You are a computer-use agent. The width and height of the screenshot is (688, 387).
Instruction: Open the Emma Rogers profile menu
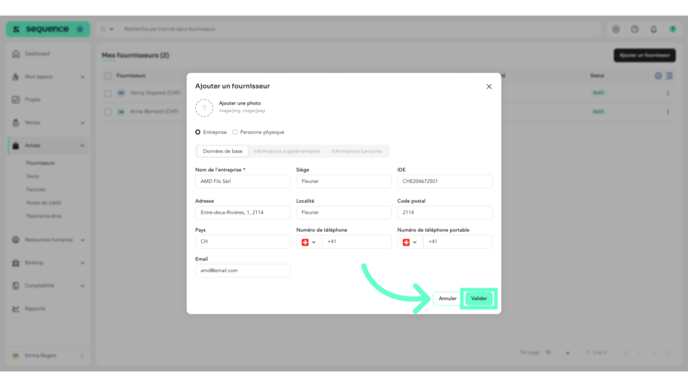pyautogui.click(x=48, y=355)
